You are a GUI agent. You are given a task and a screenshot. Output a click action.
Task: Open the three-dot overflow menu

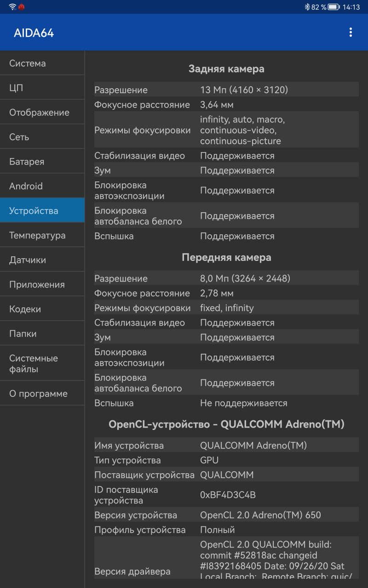pos(351,32)
